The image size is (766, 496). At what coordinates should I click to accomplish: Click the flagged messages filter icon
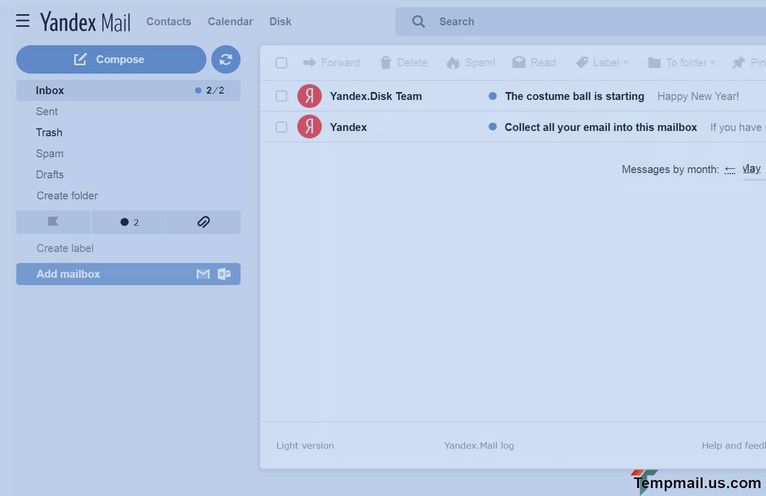(x=53, y=222)
